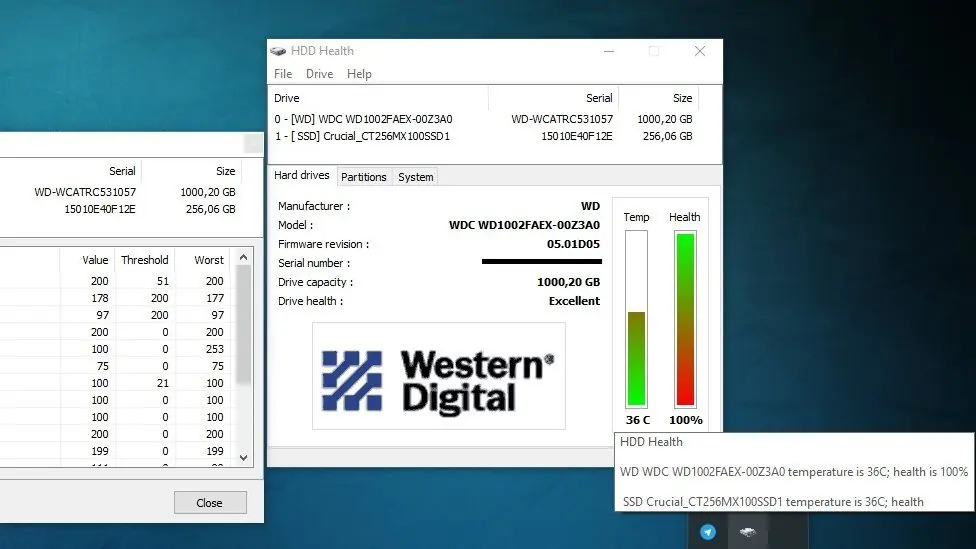
Task: Click the Serial column header in HDD Health
Action: point(553,98)
